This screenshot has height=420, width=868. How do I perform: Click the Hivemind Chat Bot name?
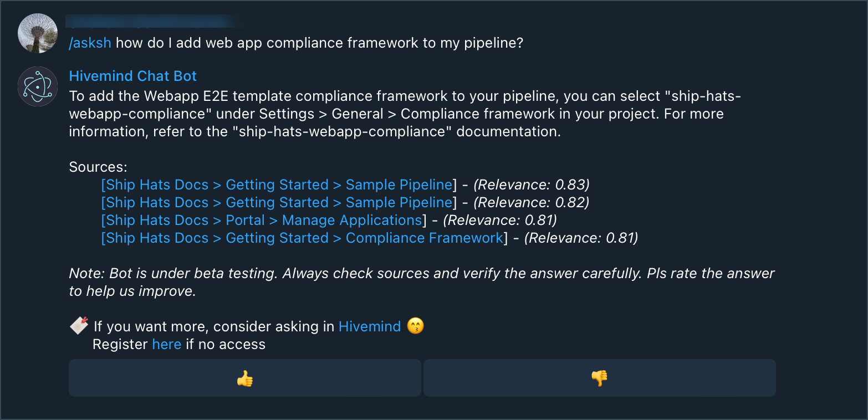point(133,76)
